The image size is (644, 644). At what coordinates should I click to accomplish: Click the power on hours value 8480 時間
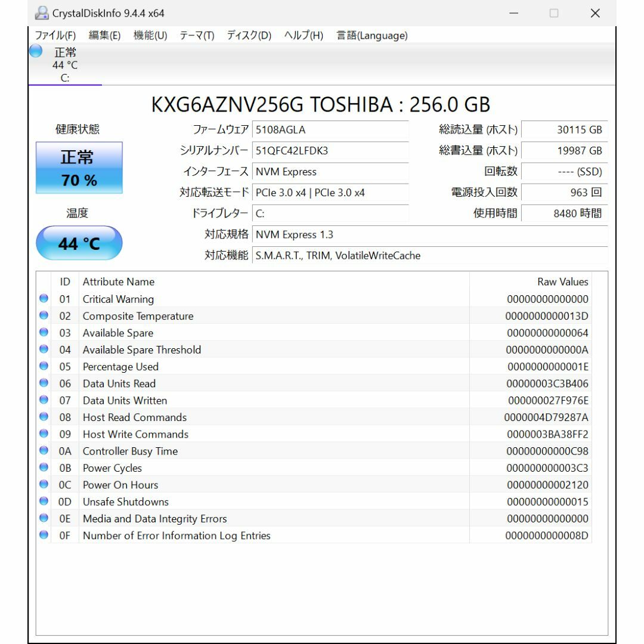tap(565, 213)
